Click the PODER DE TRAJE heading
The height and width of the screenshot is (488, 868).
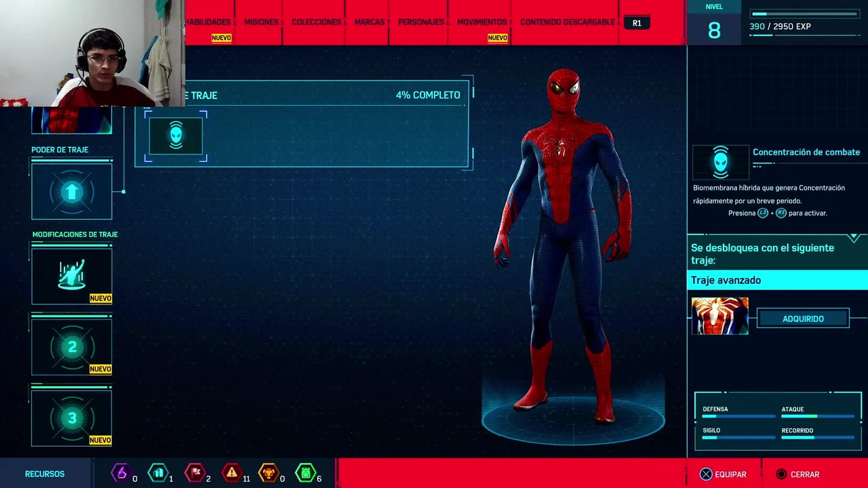click(x=60, y=150)
